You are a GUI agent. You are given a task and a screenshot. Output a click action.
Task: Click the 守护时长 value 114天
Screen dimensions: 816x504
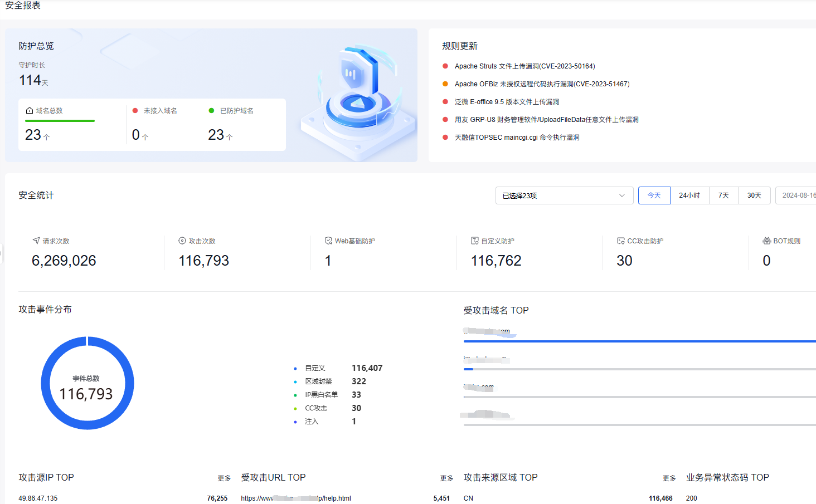pyautogui.click(x=33, y=81)
